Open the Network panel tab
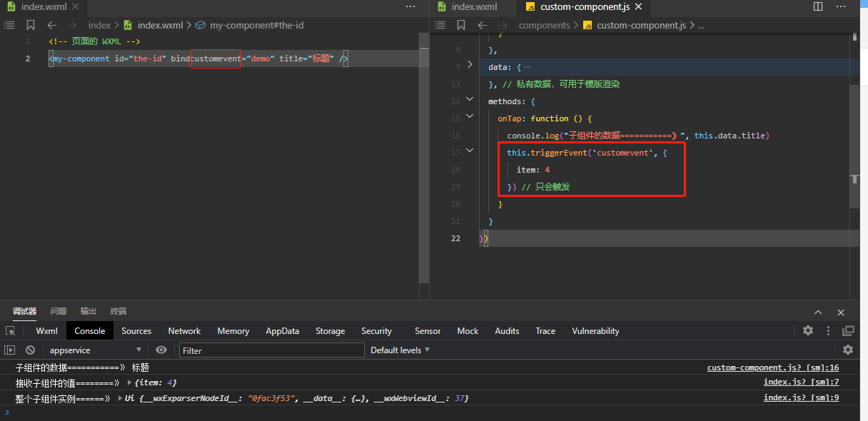 pyautogui.click(x=184, y=331)
